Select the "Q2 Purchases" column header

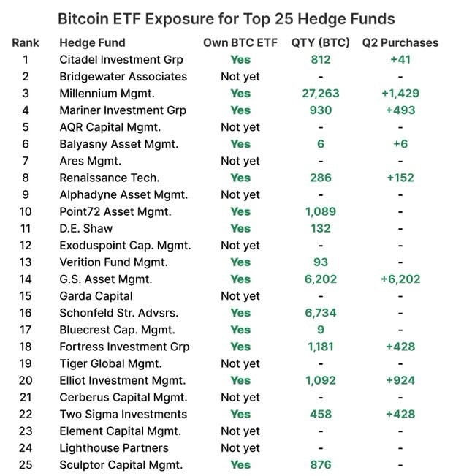[400, 42]
